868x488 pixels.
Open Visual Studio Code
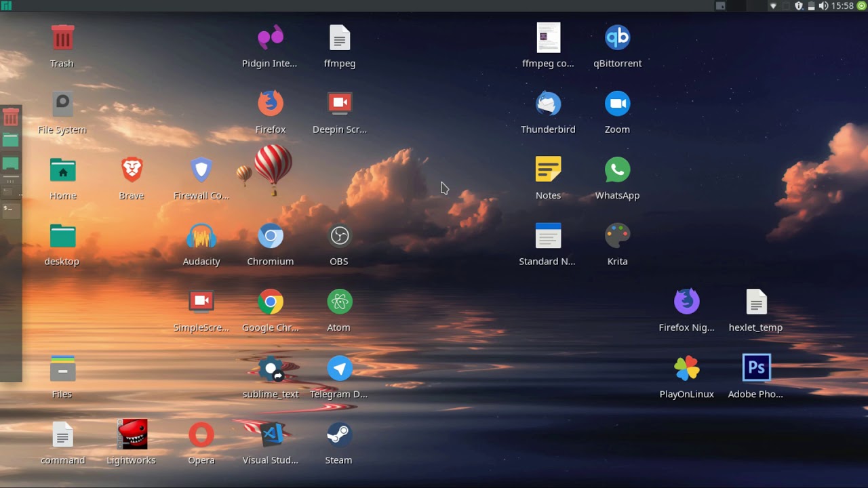pyautogui.click(x=271, y=434)
